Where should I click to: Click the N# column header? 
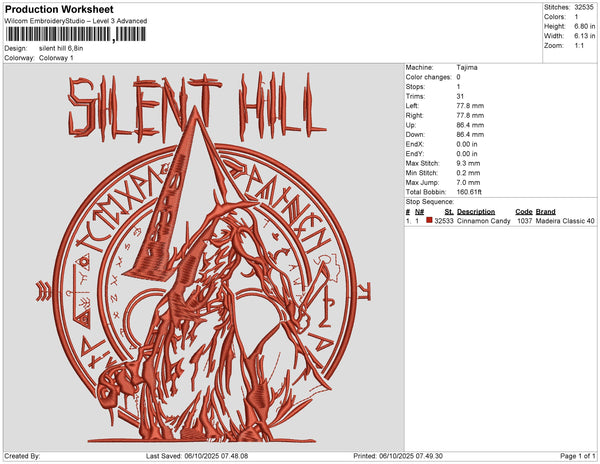click(x=420, y=212)
